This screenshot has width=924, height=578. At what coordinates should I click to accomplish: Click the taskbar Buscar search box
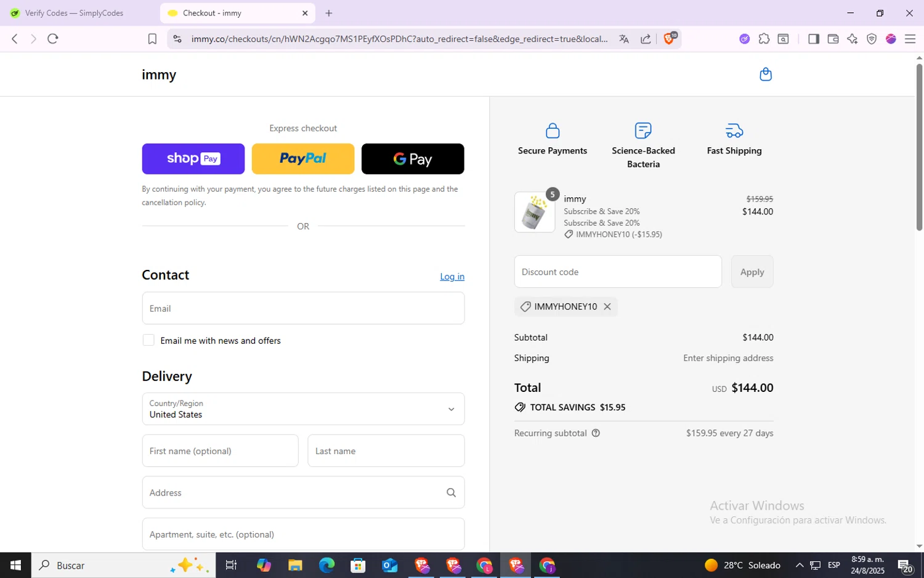pyautogui.click(x=123, y=565)
